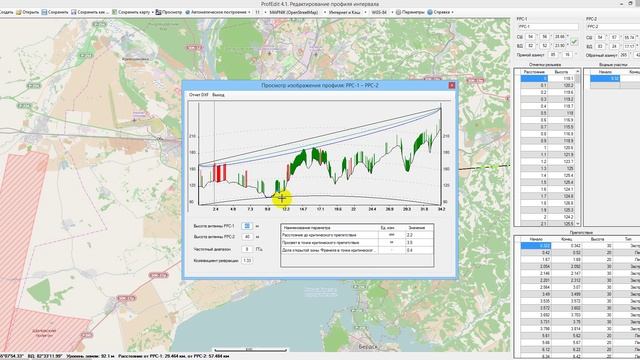Click the Выход menu in profile dialog
This screenshot has height=360, width=640.
218,95
